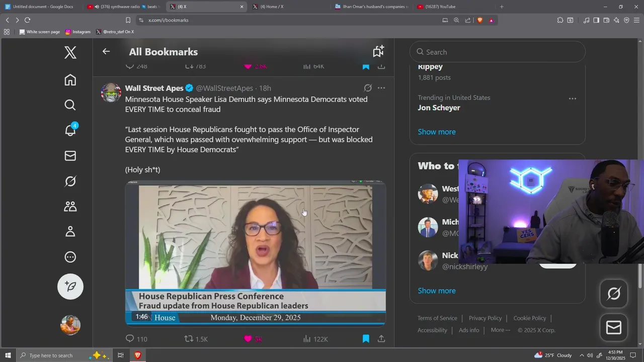
Task: Go back from All Bookmarks
Action: coord(106,51)
